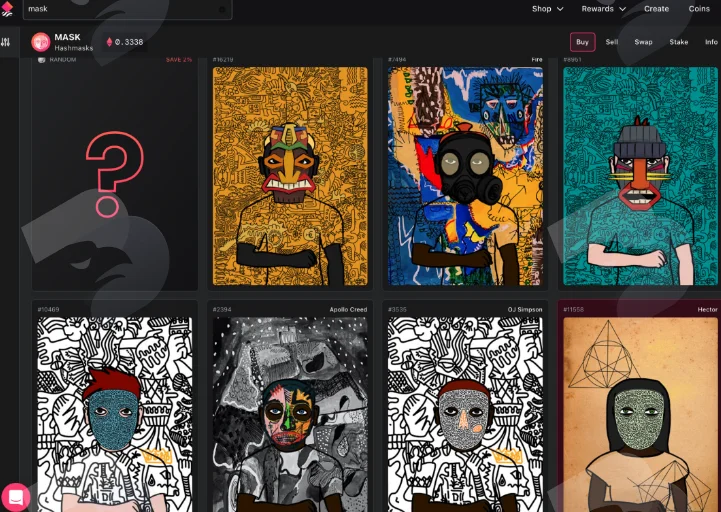
Task: Open the Coins page
Action: coord(699,9)
